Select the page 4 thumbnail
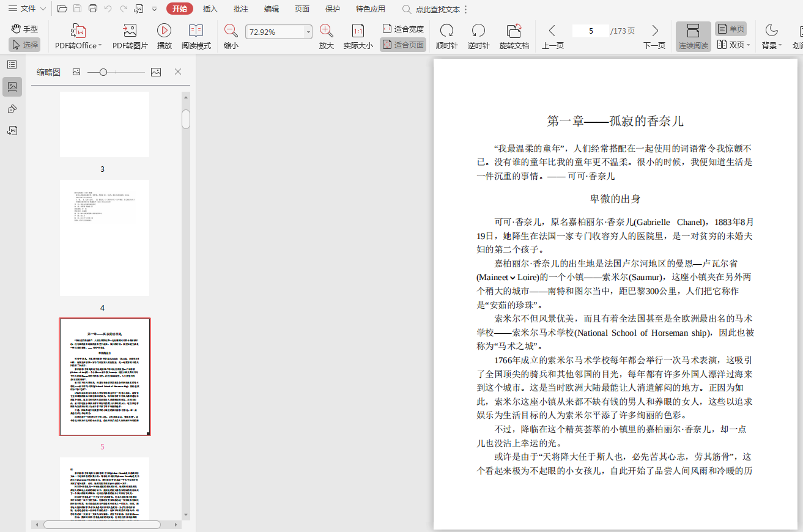Screen dimensions: 803x532 tap(105, 238)
